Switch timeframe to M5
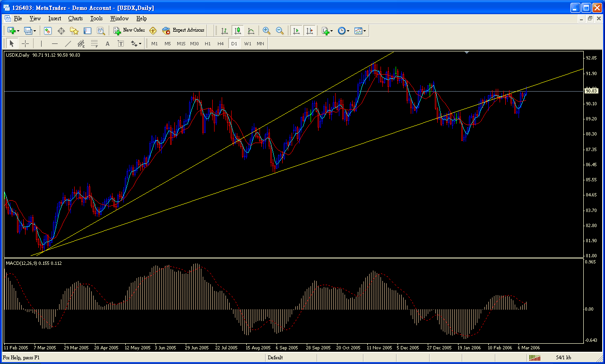 168,43
